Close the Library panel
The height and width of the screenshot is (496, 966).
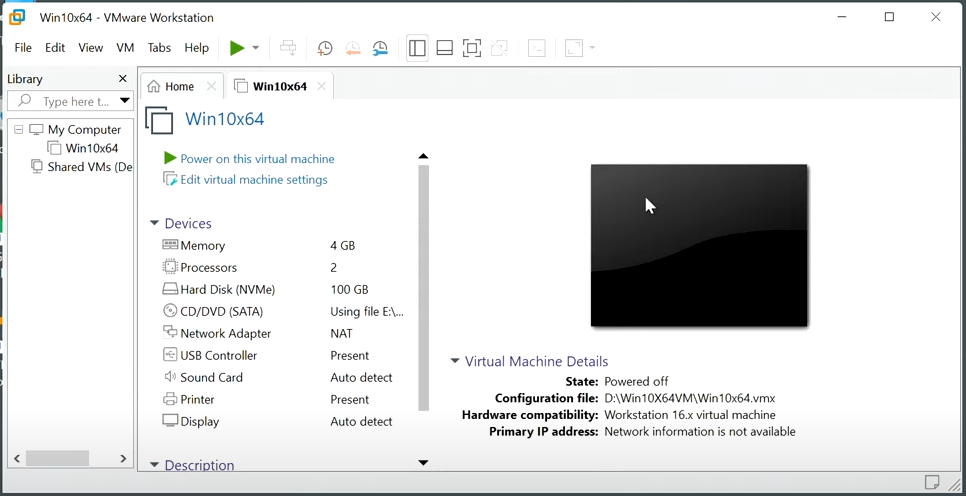click(123, 79)
